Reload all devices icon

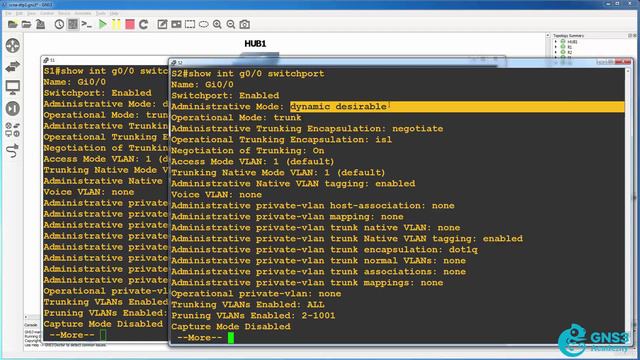(x=143, y=24)
